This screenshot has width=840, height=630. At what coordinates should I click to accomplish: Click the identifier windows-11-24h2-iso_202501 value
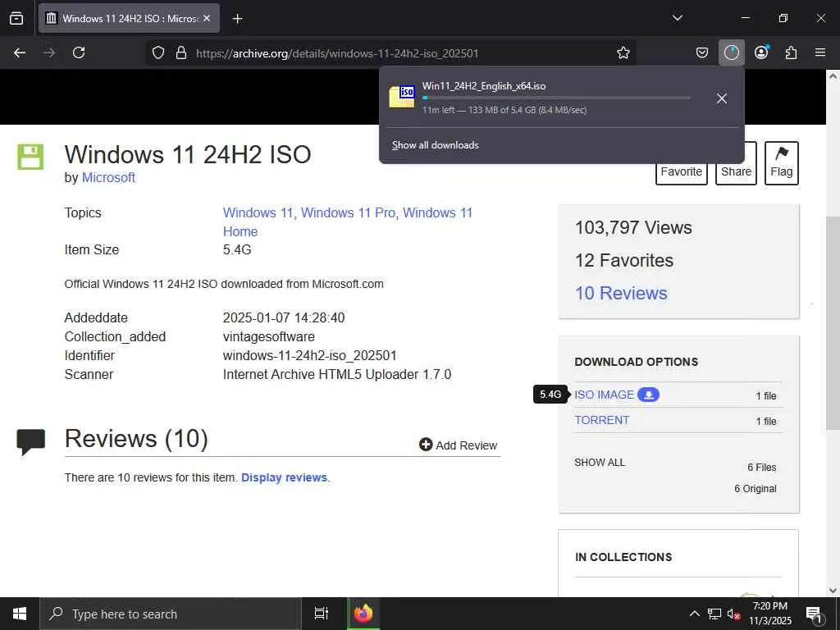tap(309, 356)
